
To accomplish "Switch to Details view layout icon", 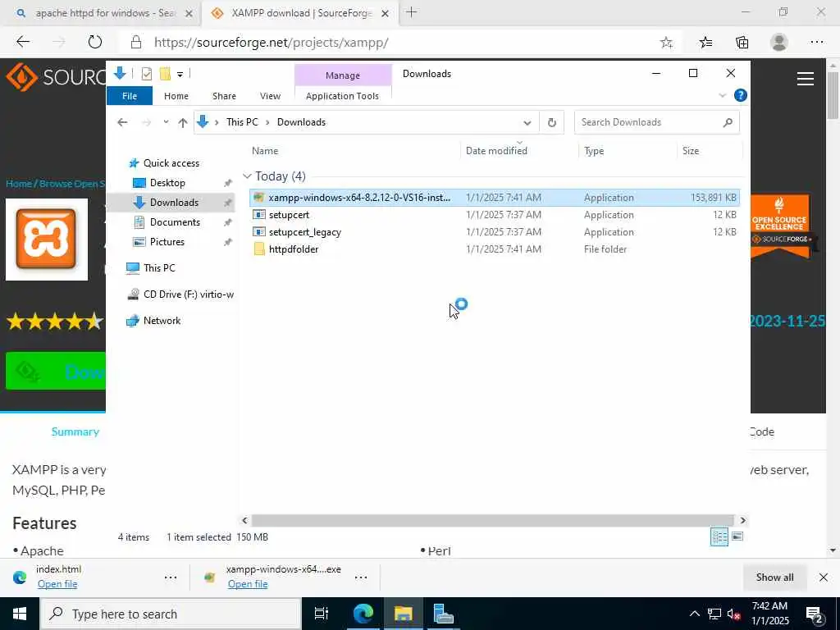I will 719,536.
